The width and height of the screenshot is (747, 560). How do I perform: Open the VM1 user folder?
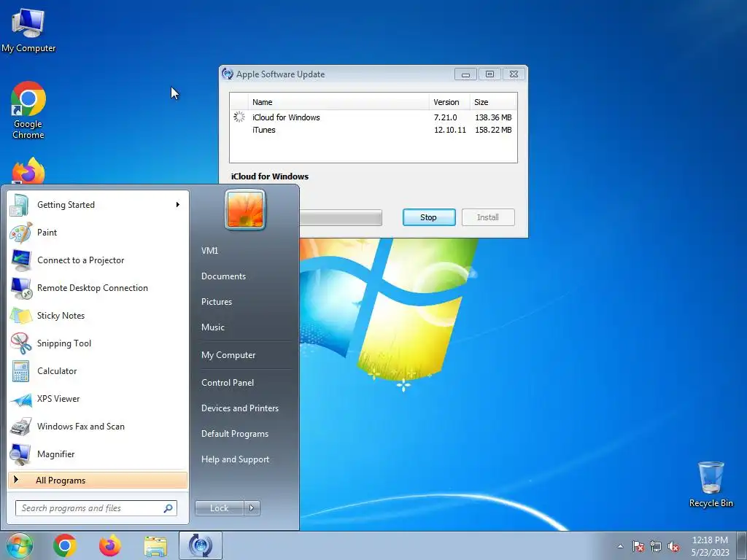point(209,251)
